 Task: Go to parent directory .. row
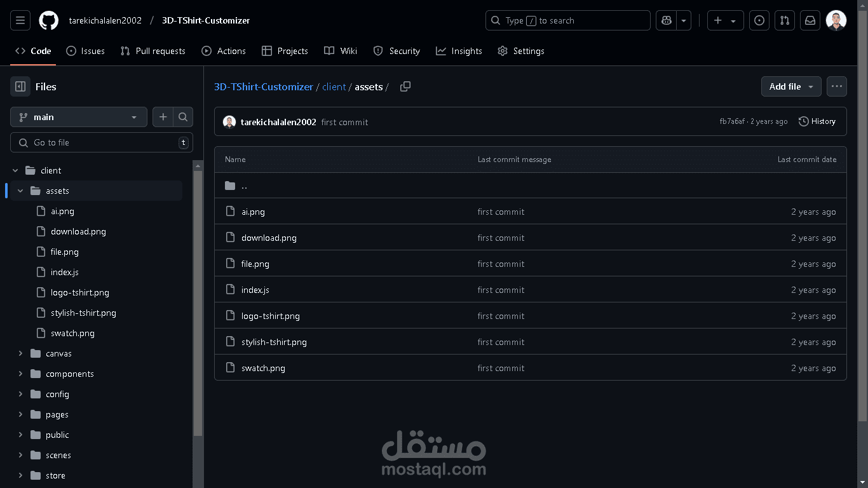click(531, 186)
